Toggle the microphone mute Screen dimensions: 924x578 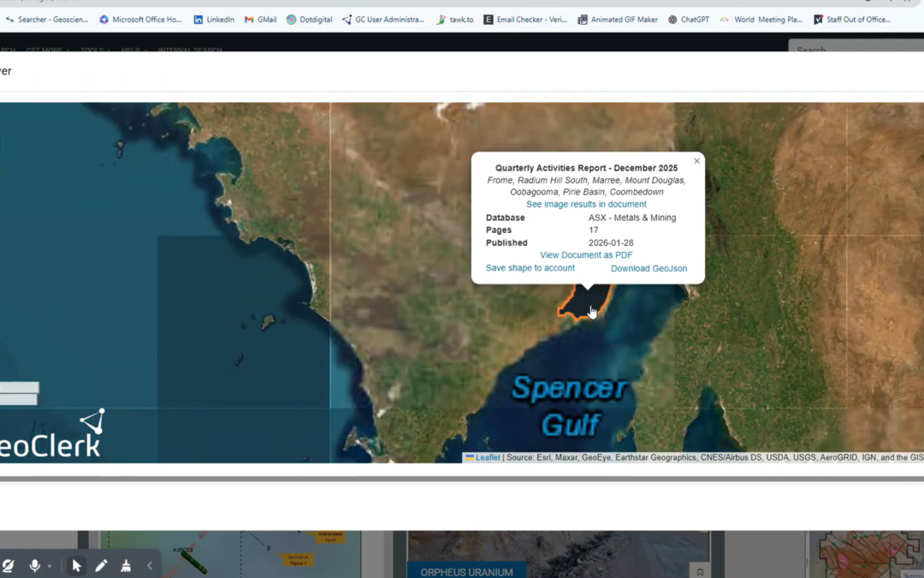35,565
